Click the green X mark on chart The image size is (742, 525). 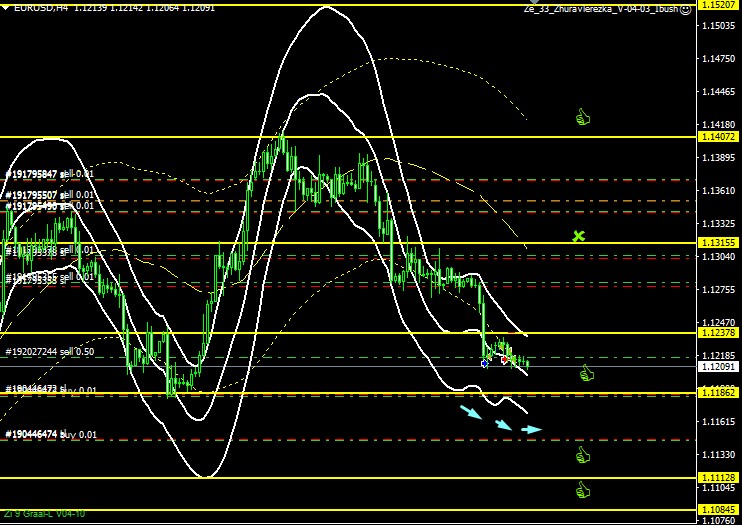(578, 236)
